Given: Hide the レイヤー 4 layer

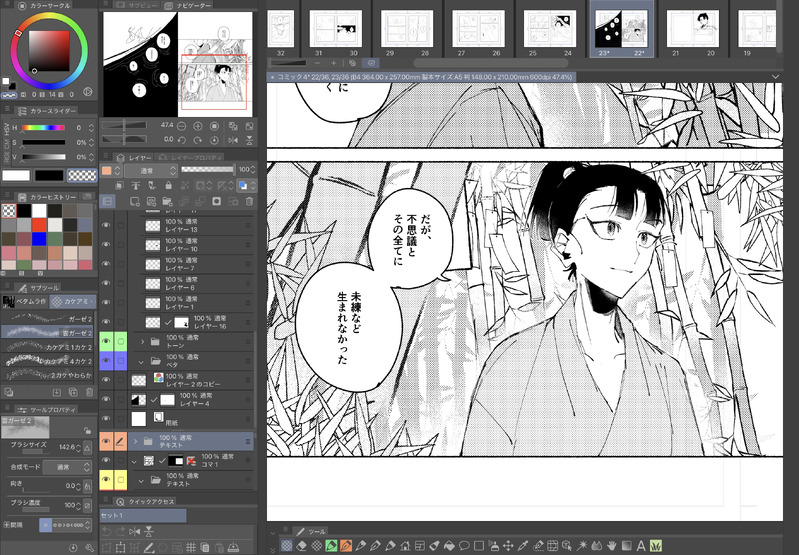Looking at the screenshot, I should [106, 399].
